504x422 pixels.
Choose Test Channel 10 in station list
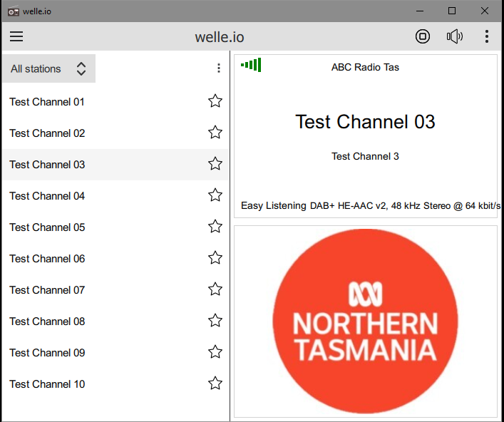tap(115, 384)
